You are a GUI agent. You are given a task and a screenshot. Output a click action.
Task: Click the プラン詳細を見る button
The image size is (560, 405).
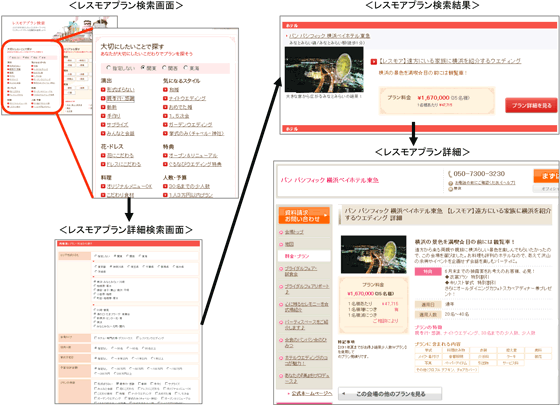(x=531, y=105)
